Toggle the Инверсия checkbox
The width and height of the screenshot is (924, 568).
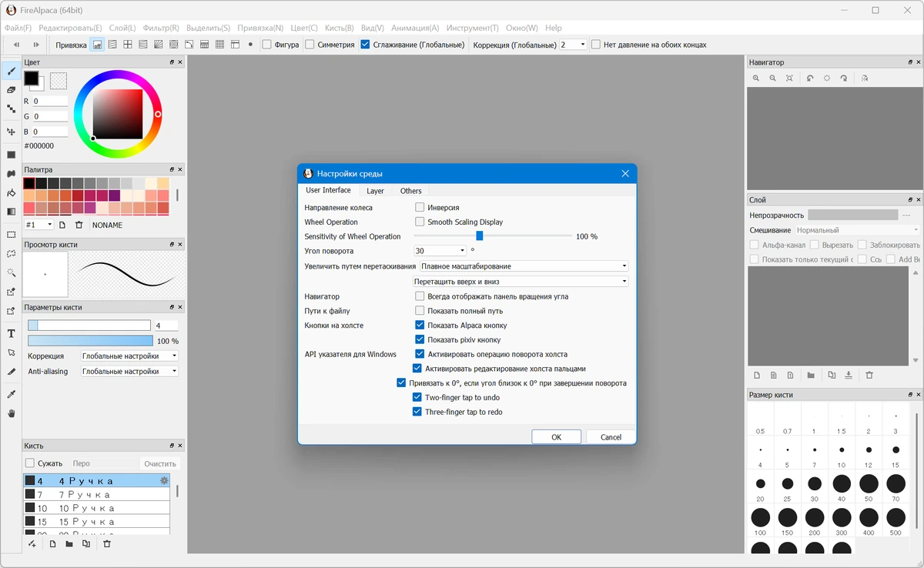tap(420, 207)
